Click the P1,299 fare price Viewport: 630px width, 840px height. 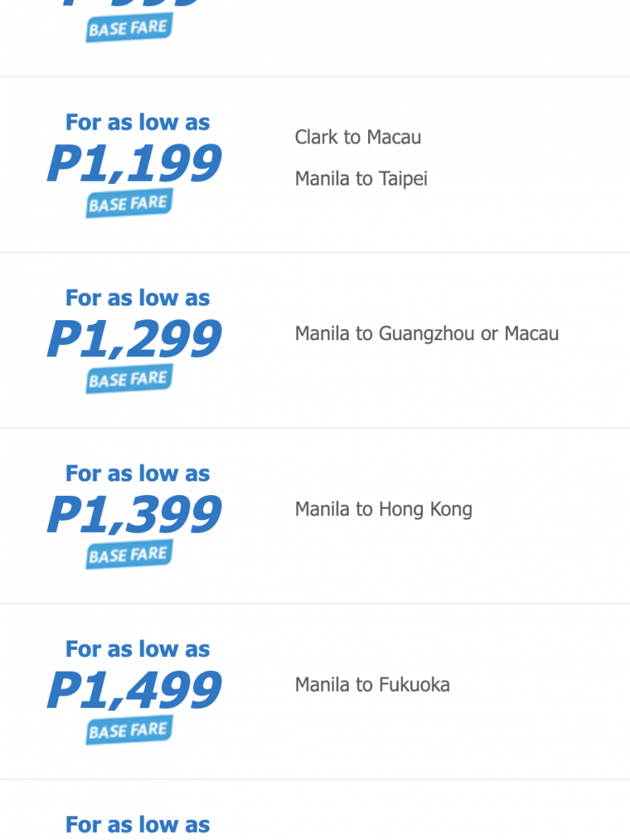coord(134,339)
